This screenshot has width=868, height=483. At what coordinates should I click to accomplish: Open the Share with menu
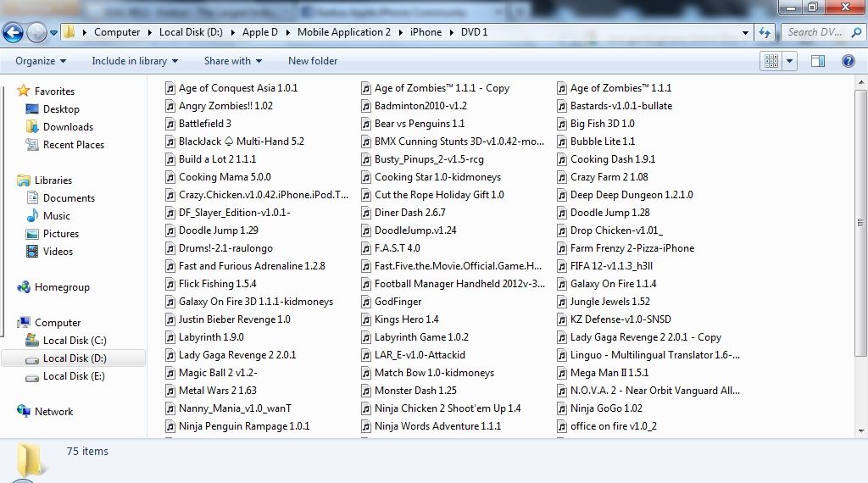point(232,61)
